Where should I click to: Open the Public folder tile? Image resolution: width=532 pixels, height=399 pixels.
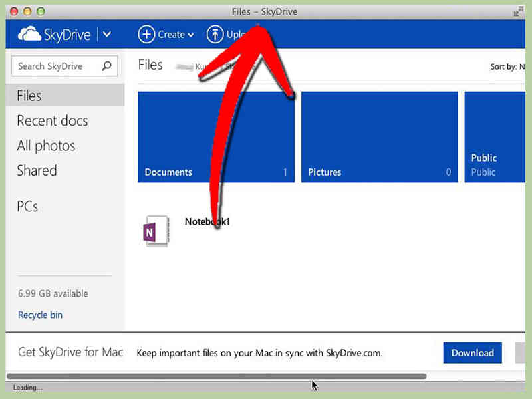click(495, 137)
